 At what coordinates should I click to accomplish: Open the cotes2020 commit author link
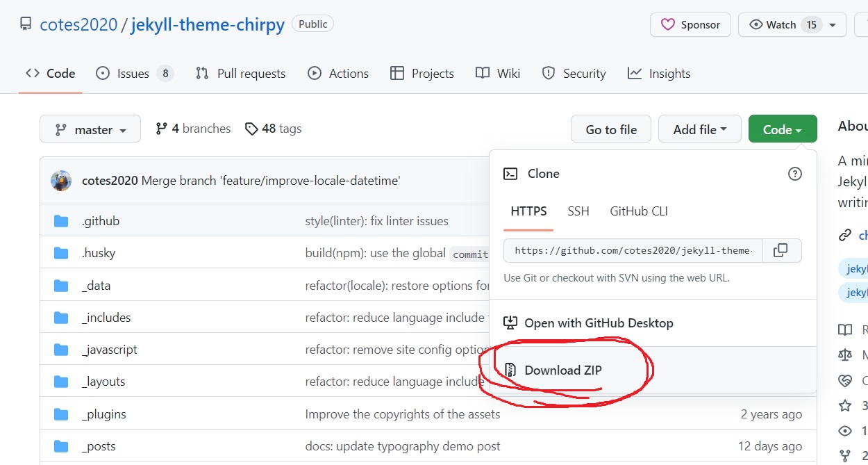point(110,181)
